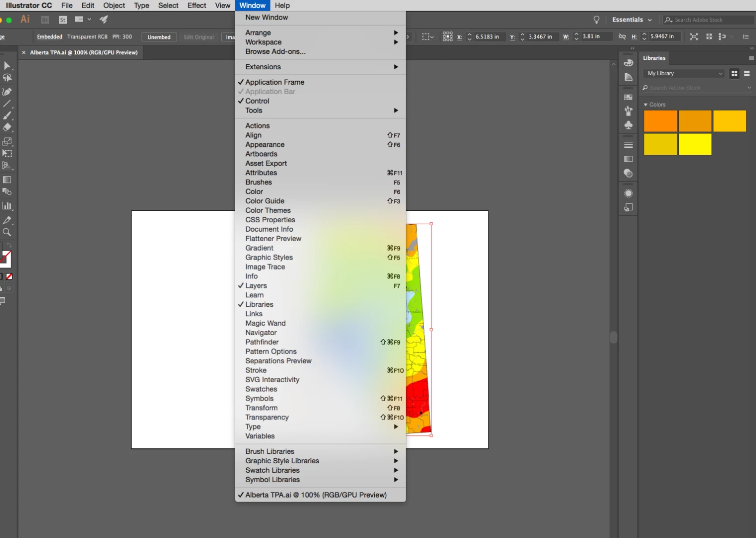Viewport: 756px width, 538px height.
Task: Open the Appearance panel dock icon
Action: click(x=628, y=193)
